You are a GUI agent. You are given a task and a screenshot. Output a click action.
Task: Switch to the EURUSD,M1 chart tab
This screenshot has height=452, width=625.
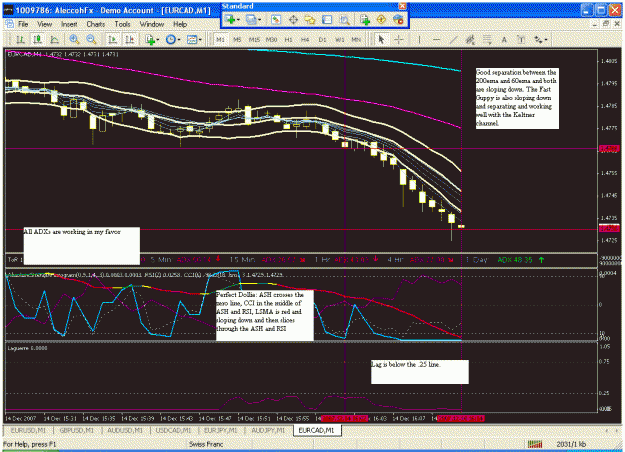point(28,430)
